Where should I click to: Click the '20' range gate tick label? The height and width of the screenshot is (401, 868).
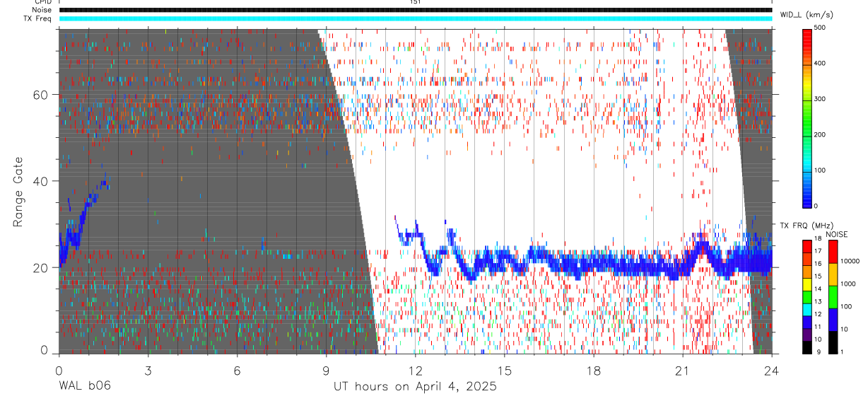[41, 267]
